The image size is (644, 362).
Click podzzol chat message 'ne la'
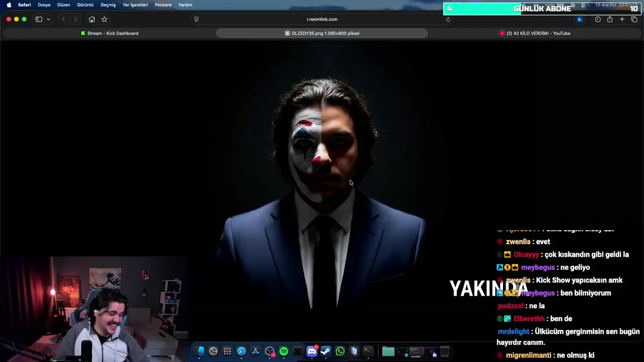521,306
